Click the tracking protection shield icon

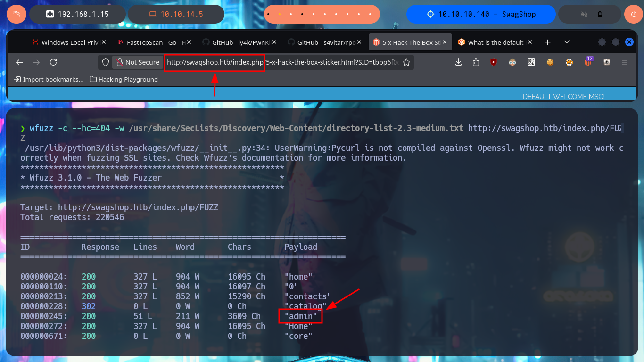point(106,62)
